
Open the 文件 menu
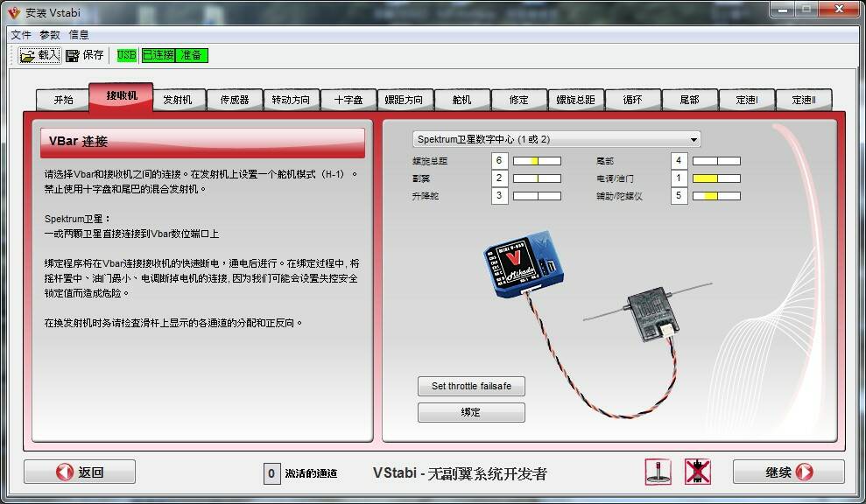pos(21,35)
